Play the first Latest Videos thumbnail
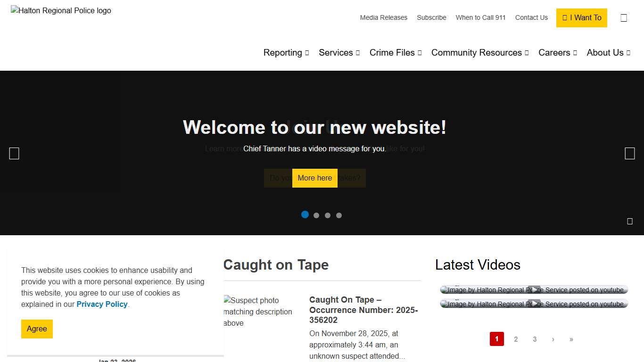 pyautogui.click(x=534, y=290)
